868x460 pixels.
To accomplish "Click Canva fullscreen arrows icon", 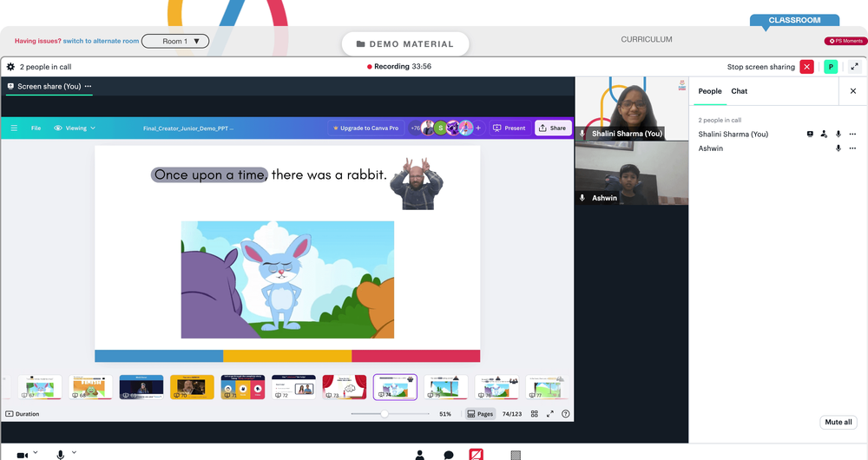I will (549, 413).
